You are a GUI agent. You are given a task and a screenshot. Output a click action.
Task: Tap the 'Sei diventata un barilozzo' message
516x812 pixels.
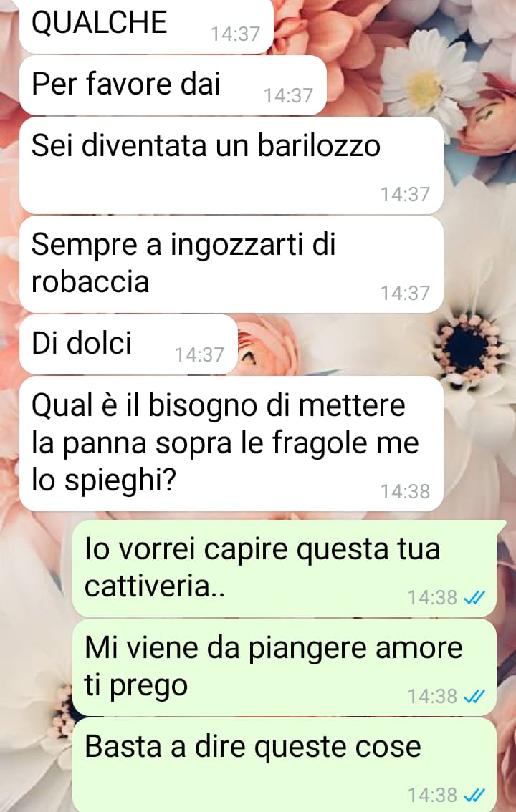(231, 165)
